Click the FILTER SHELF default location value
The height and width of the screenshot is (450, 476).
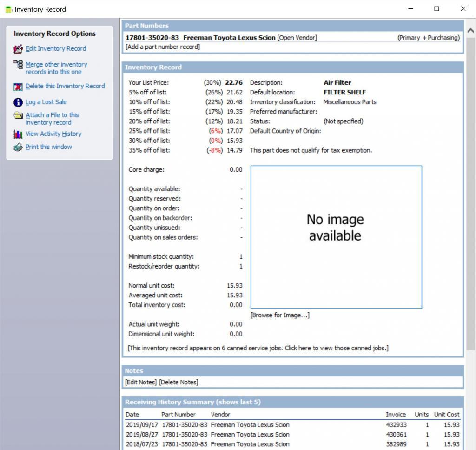point(345,92)
